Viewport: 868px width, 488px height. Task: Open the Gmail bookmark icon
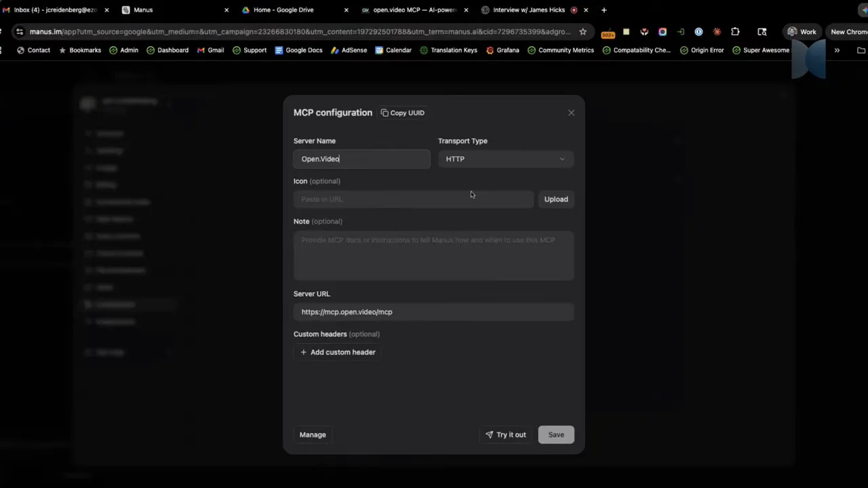point(201,49)
